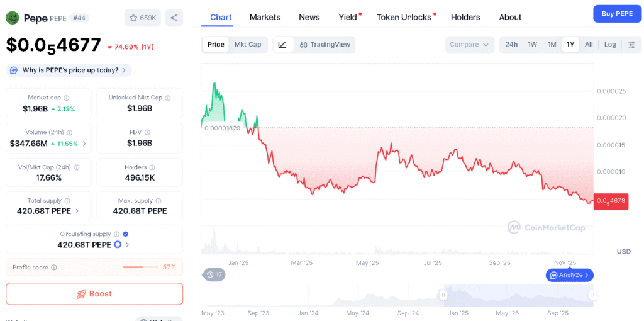Click the $347.66M volume value
The width and height of the screenshot is (644, 321).
click(x=29, y=144)
